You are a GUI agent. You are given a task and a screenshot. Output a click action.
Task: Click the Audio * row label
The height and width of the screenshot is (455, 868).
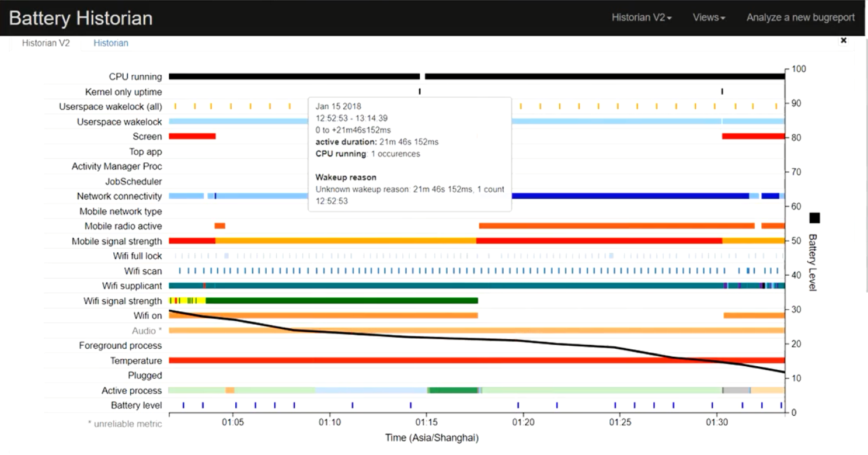pyautogui.click(x=147, y=331)
